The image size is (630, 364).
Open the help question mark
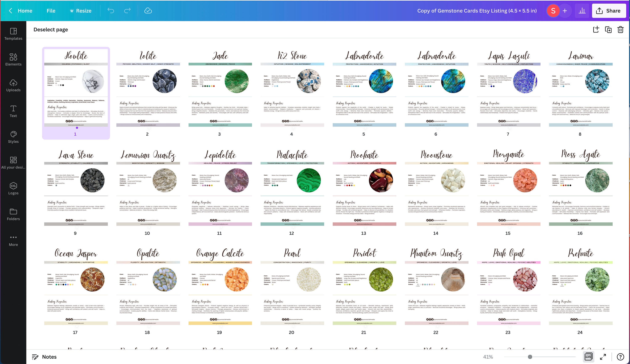pyautogui.click(x=620, y=357)
